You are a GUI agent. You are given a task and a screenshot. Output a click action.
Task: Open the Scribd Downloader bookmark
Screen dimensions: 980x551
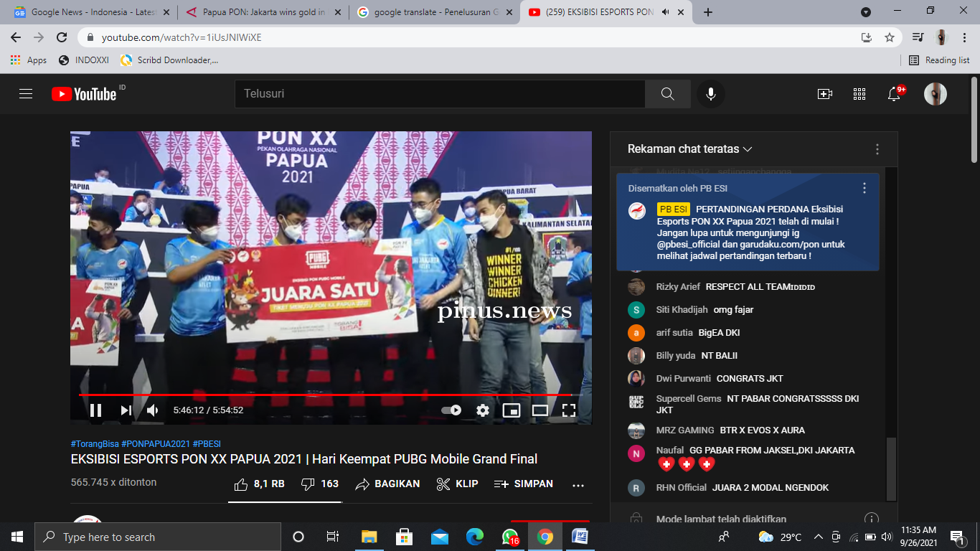click(x=169, y=60)
